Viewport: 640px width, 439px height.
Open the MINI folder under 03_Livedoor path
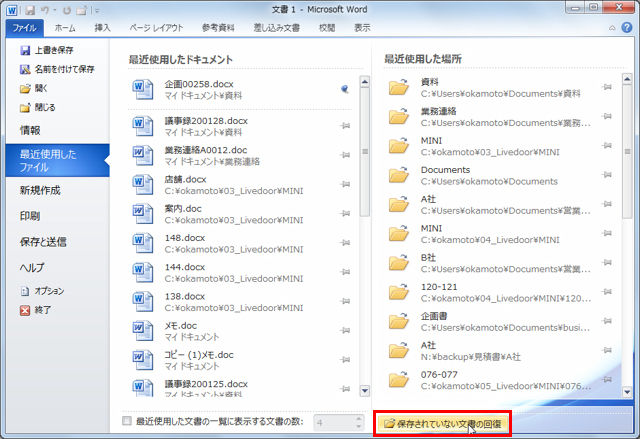point(502,146)
